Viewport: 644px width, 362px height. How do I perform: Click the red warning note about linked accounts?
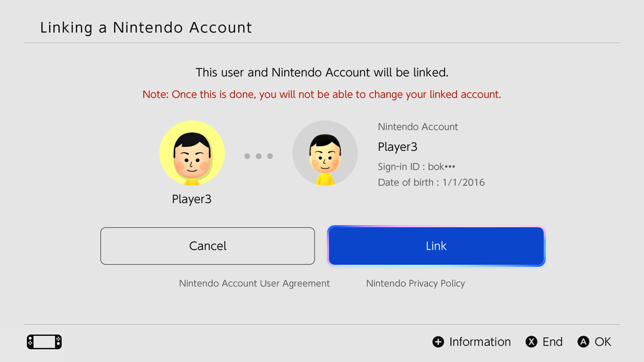321,94
